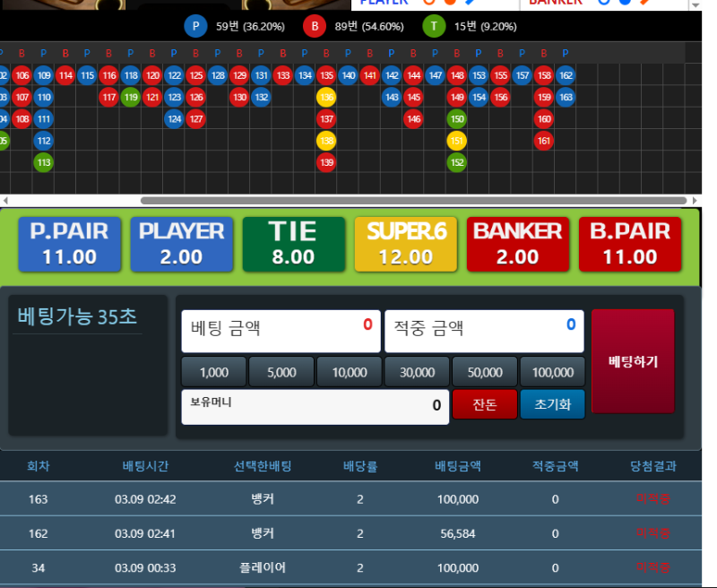
Task: Click the 베팅가능 35초 countdown text
Action: 77,316
